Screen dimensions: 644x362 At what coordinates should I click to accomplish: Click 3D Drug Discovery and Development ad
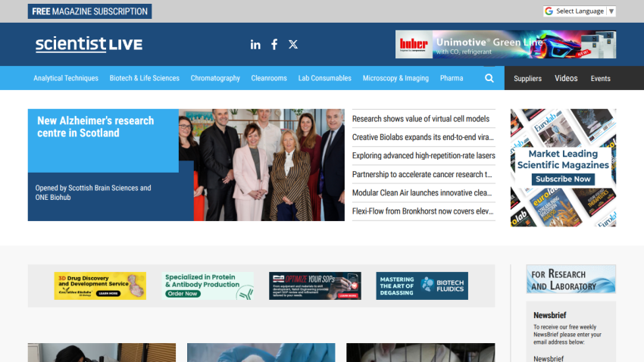pos(100,286)
